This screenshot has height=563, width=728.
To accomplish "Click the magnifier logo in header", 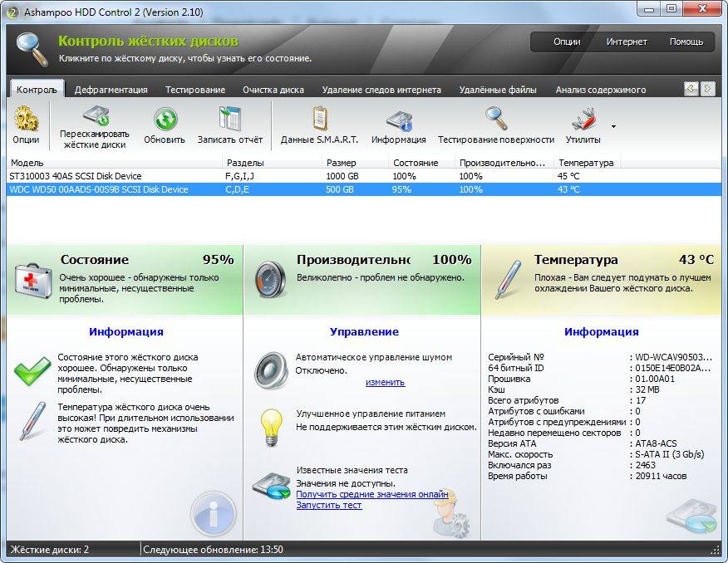I will click(32, 49).
